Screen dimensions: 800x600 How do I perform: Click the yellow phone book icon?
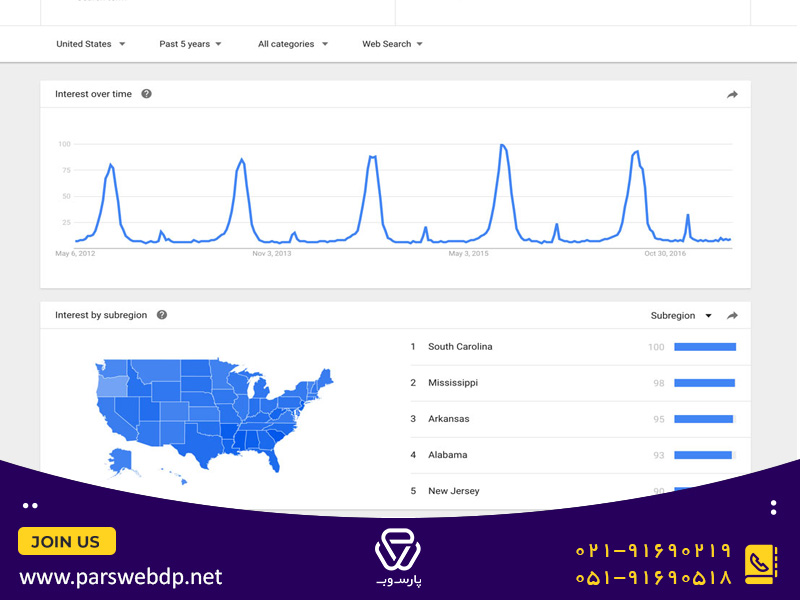tap(761, 564)
